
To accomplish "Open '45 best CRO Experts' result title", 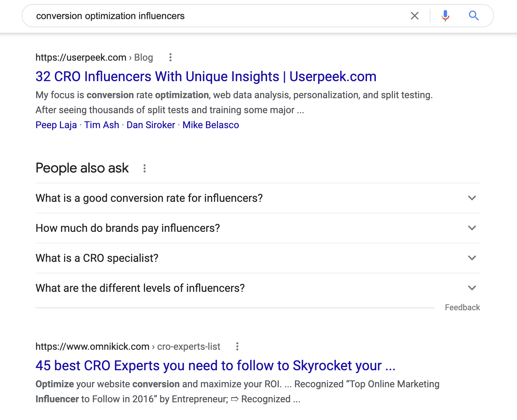I will (x=216, y=365).
